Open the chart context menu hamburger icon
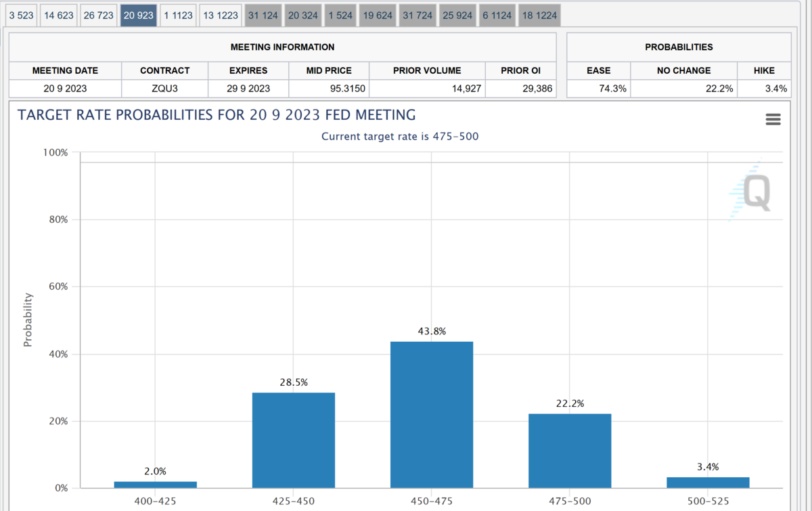 tap(773, 119)
